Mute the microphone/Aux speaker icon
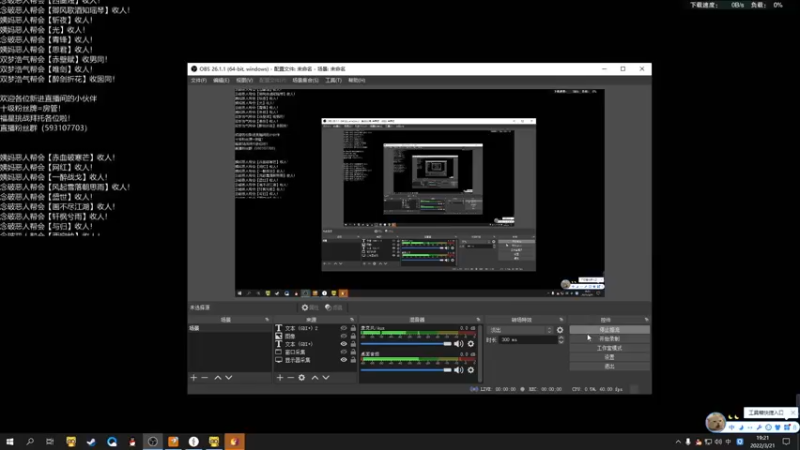Image resolution: width=800 pixels, height=450 pixels. (459, 344)
